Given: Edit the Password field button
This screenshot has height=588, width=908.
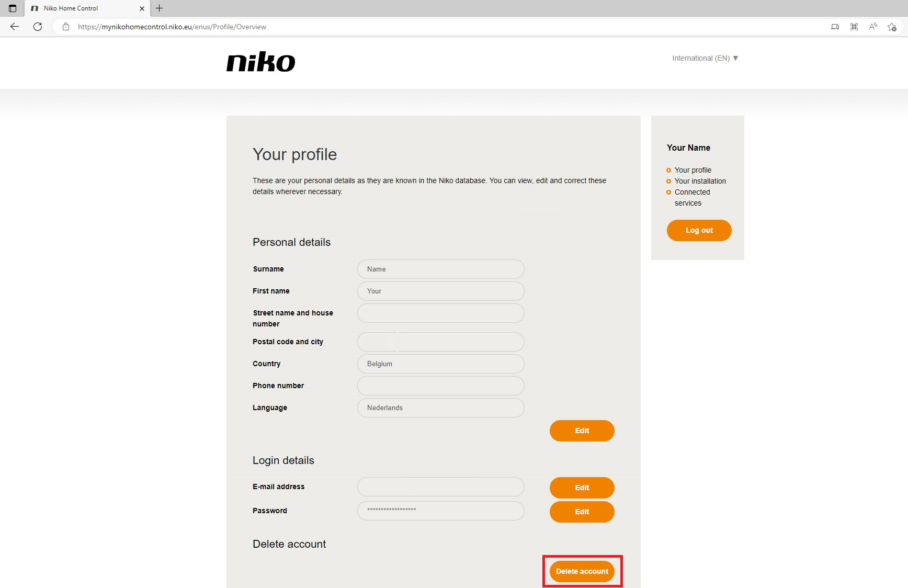Looking at the screenshot, I should point(582,512).
